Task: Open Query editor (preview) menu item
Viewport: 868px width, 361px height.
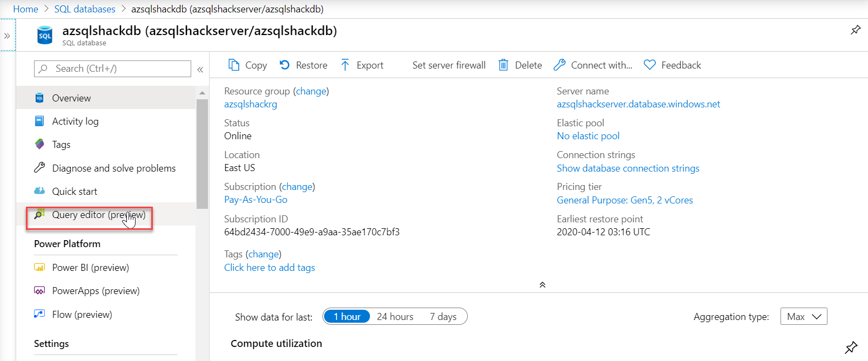Action: [x=98, y=215]
